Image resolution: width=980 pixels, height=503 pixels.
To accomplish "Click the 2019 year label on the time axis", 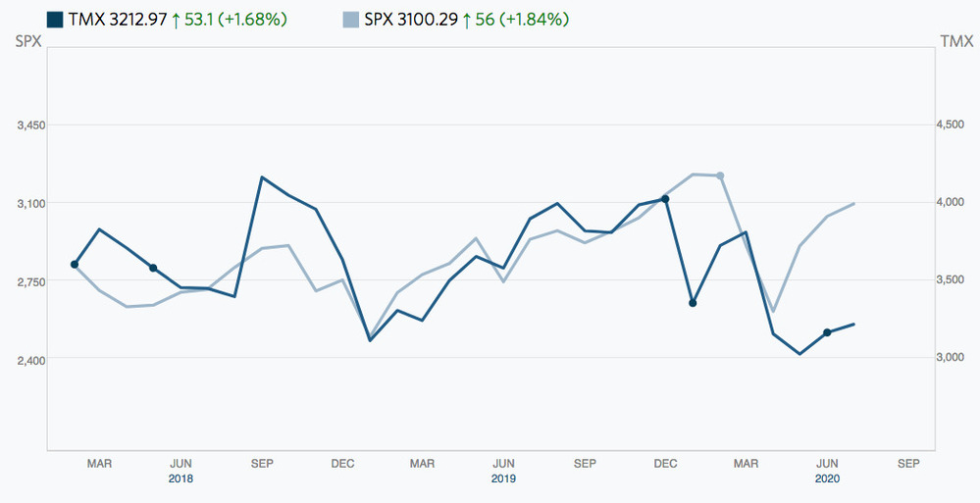I will (504, 479).
